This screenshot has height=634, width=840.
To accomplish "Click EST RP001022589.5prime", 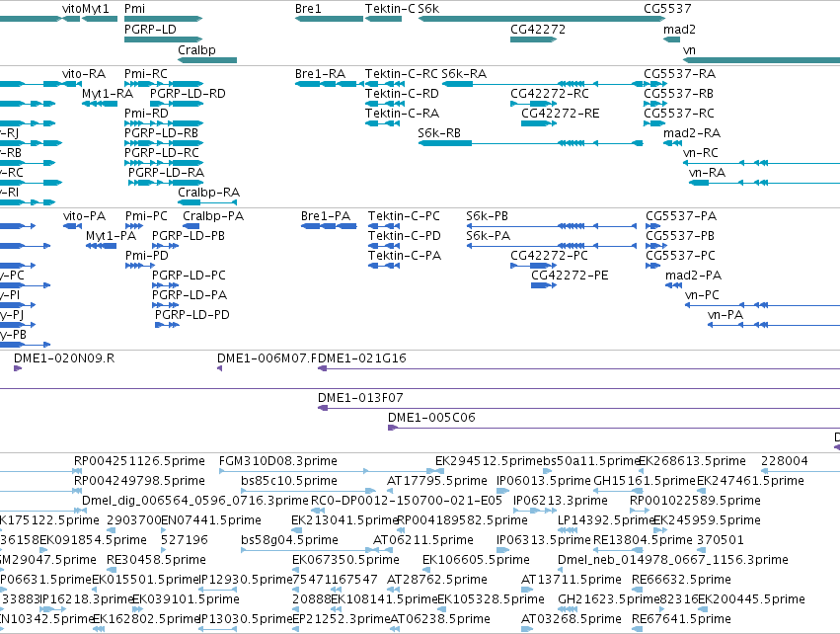I will click(x=695, y=501).
